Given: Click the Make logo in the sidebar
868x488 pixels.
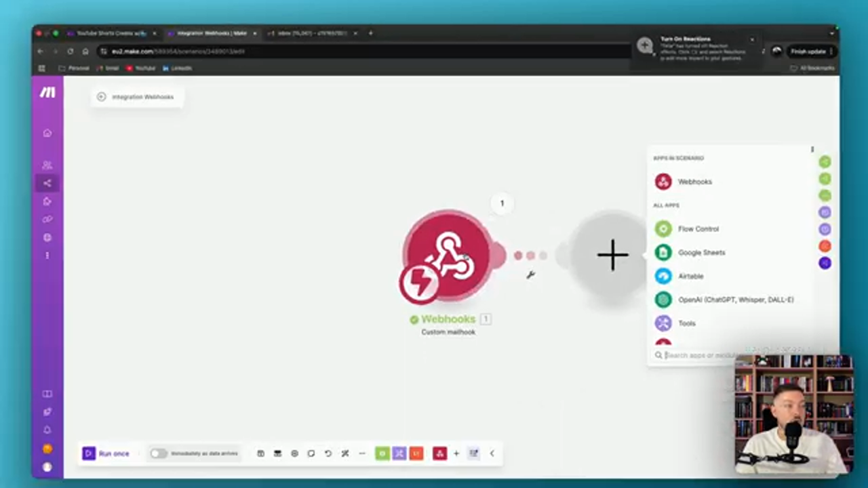Looking at the screenshot, I should click(47, 92).
